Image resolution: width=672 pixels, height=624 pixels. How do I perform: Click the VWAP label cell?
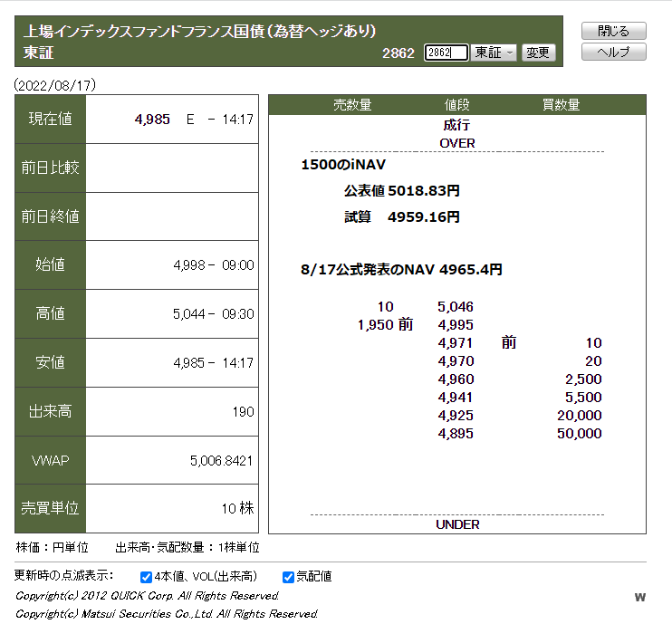click(x=51, y=460)
